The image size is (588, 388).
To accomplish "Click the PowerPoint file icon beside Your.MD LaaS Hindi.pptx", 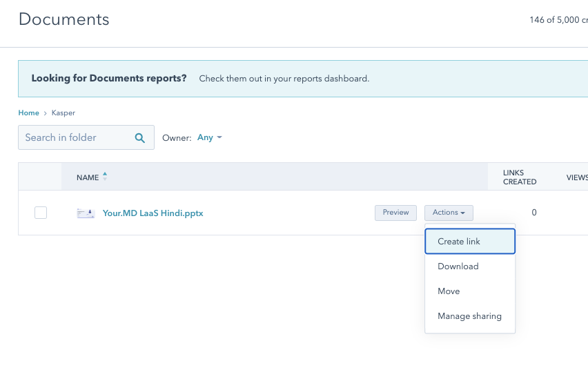I will point(86,213).
